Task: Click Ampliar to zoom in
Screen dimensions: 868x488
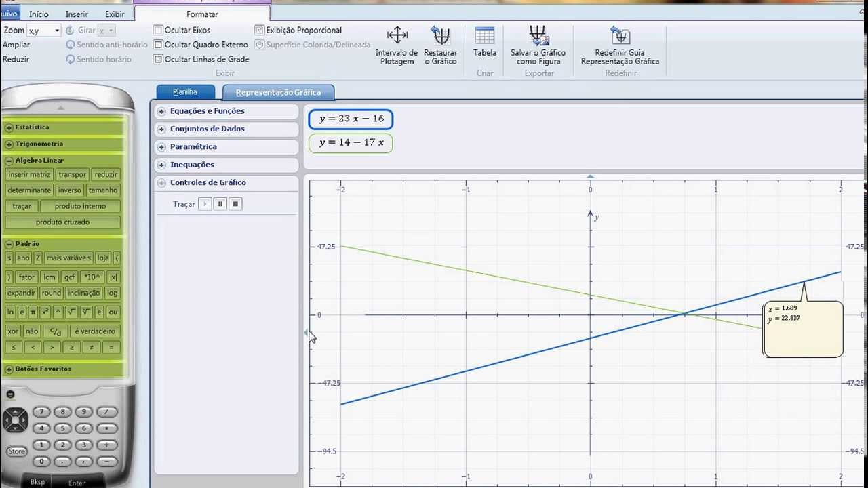Action: (16, 45)
